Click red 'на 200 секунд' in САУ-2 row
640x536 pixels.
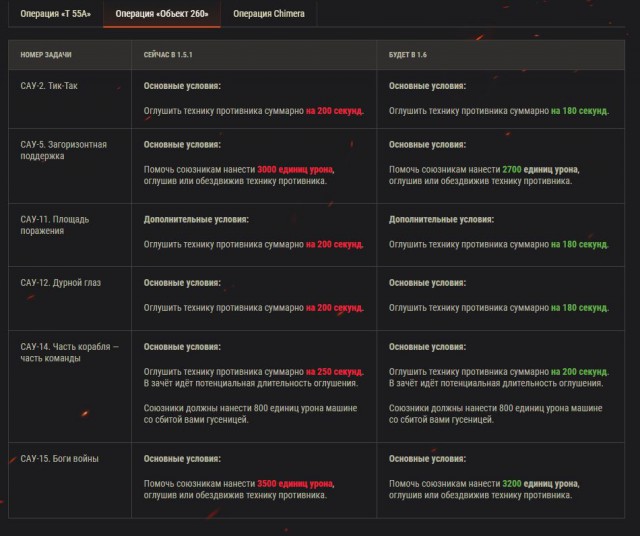tap(335, 111)
